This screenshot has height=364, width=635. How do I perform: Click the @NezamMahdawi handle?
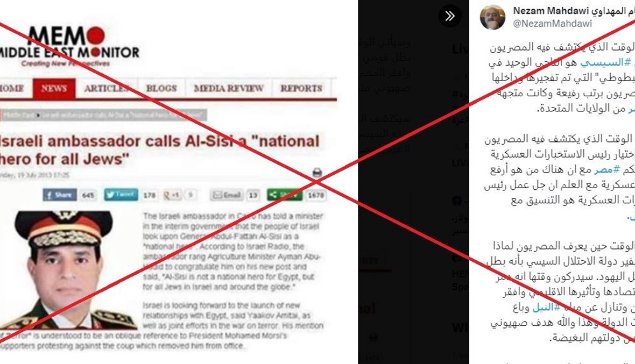552,24
